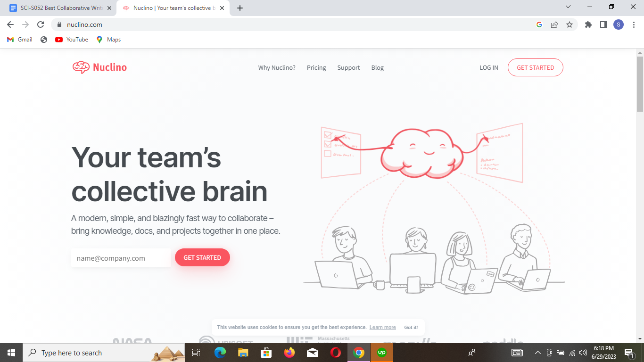Click the name@company.com email field
The image size is (644, 362).
tap(121, 257)
